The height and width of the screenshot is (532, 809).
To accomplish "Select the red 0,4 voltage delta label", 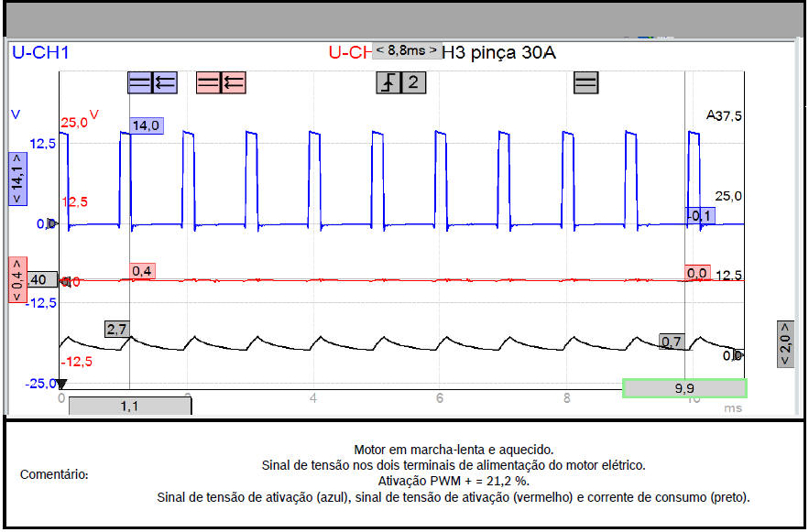I will [17, 279].
